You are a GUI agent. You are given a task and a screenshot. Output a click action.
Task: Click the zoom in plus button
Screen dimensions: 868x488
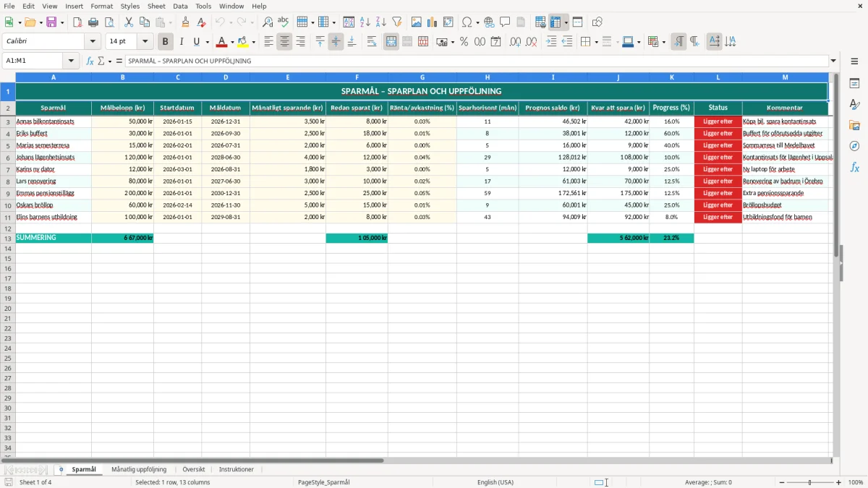click(x=839, y=482)
